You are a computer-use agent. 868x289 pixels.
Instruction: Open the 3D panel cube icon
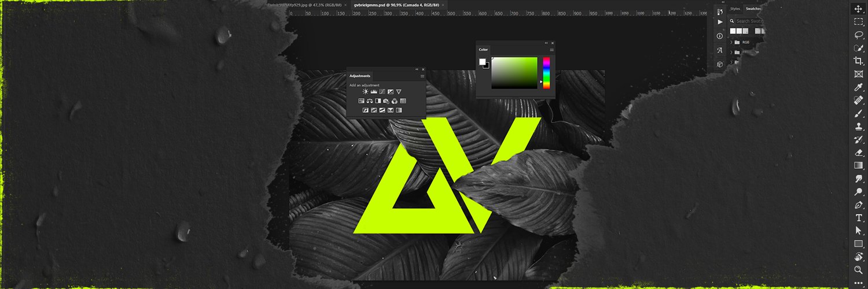coord(720,64)
